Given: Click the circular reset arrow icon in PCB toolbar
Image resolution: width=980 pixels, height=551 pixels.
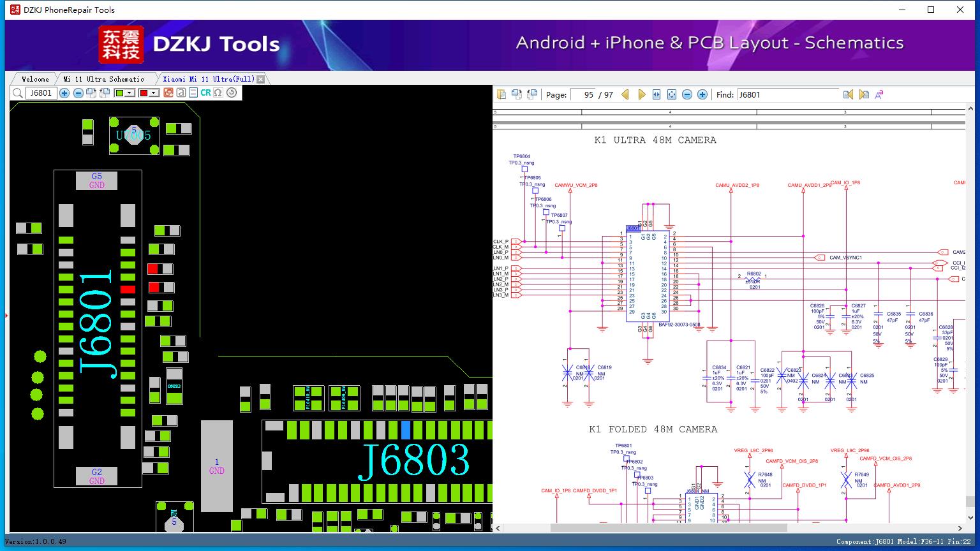Looking at the screenshot, I should point(232,93).
